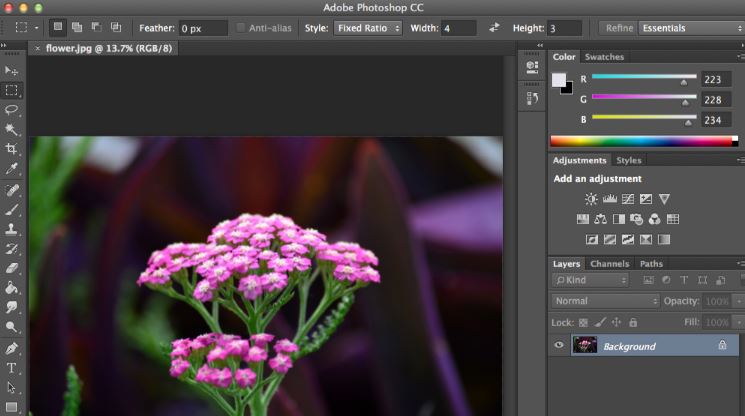Add a Brightness/Contrast adjustment
The width and height of the screenshot is (745, 416).
[591, 199]
